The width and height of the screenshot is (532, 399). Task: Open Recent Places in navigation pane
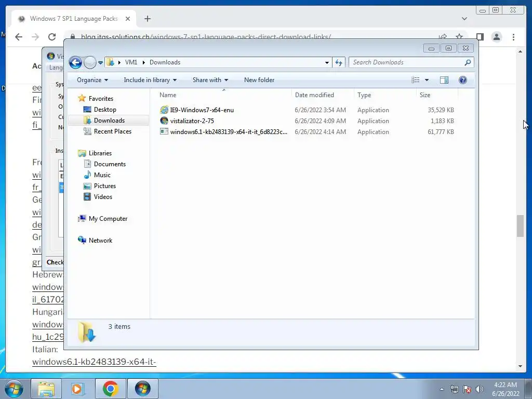[112, 131]
